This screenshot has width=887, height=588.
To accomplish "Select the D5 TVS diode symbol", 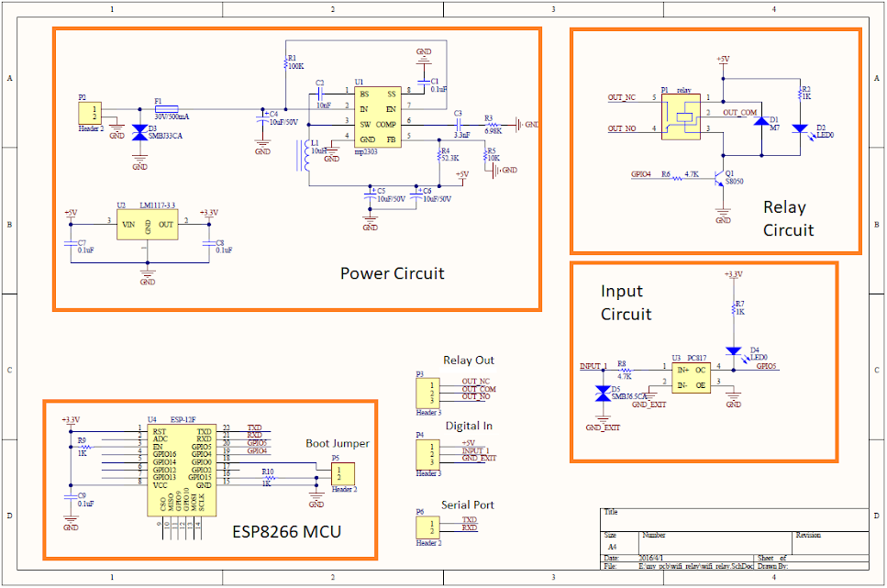I will 603,394.
